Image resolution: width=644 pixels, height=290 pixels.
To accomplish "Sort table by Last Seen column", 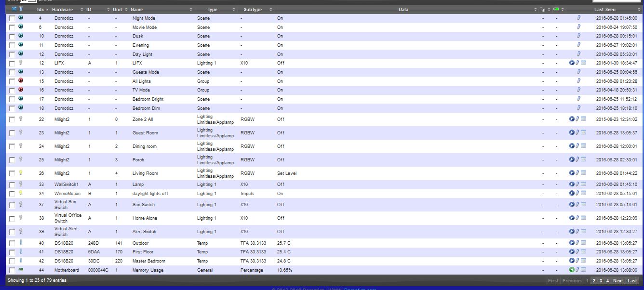I will point(617,10).
